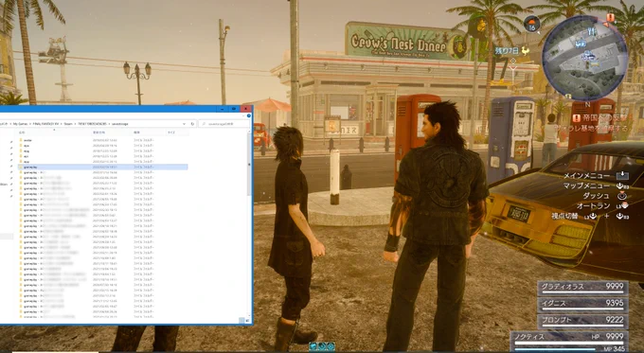Click the オートラン control label
This screenshot has height=353, width=644.
594,206
